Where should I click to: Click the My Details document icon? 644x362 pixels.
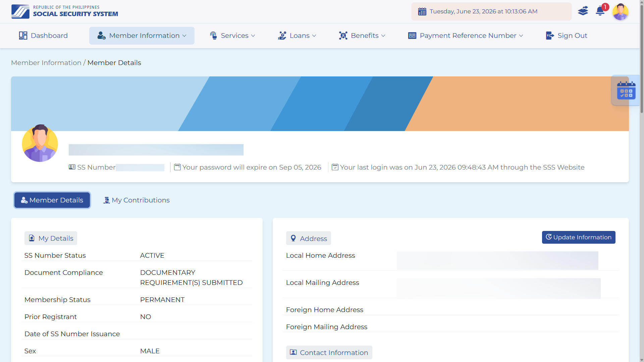(32, 238)
